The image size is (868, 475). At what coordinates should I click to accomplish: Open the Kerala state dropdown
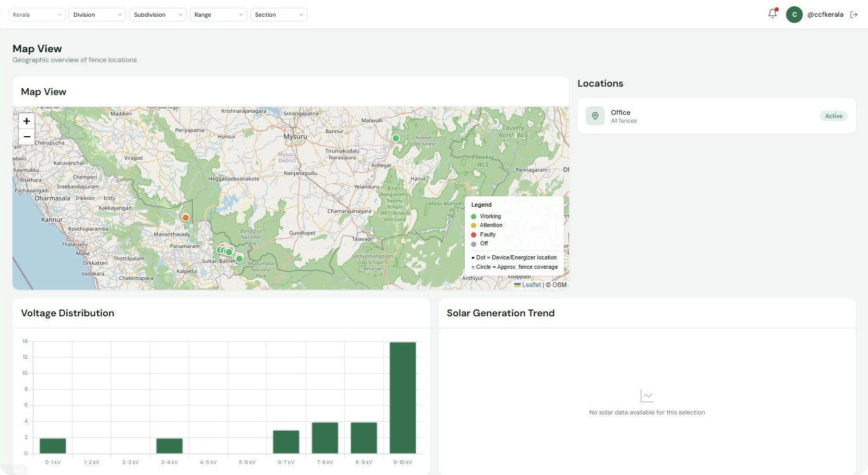[x=37, y=15]
